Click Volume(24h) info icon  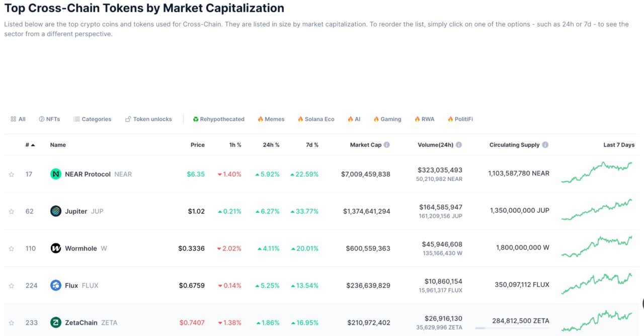pyautogui.click(x=459, y=145)
